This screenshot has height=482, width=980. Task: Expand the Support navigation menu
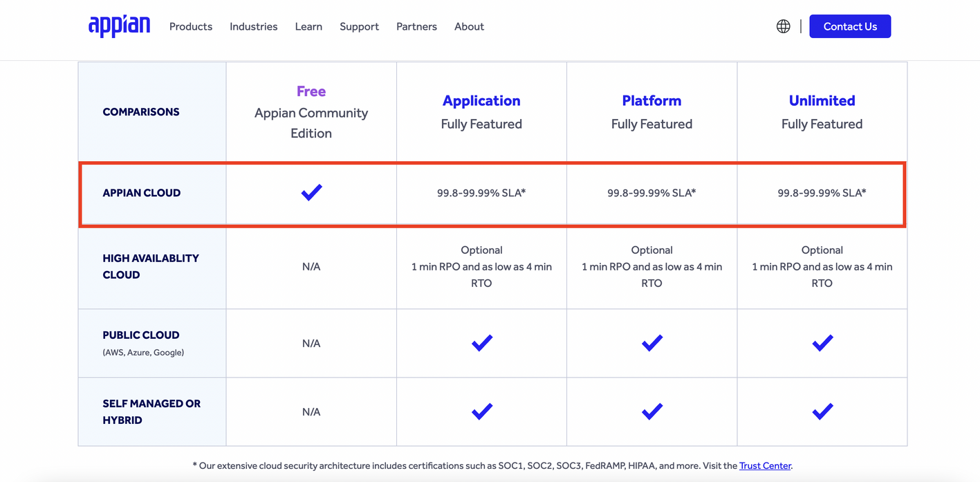coord(359,26)
